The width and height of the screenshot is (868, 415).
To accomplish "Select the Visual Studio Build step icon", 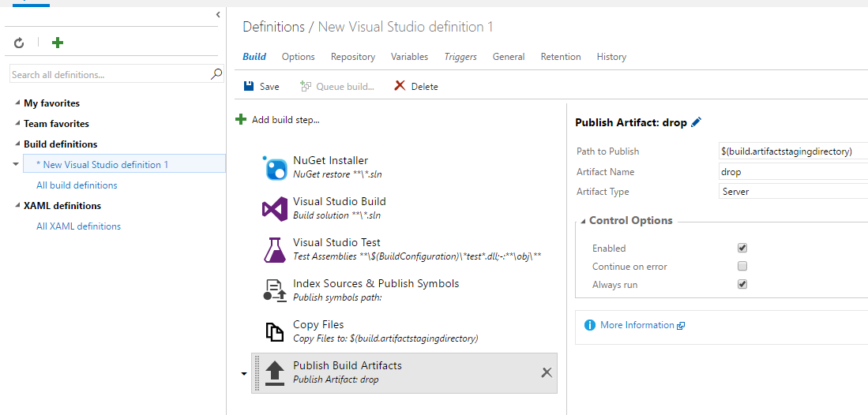I will (274, 209).
